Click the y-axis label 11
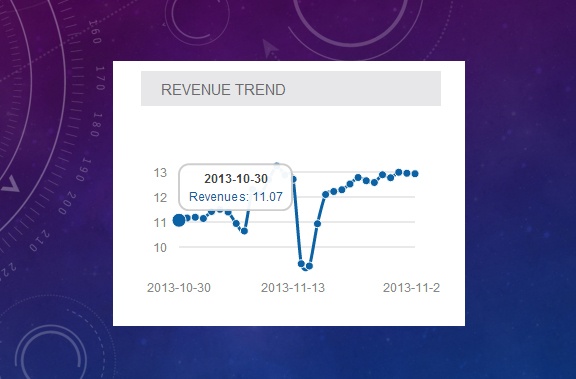This screenshot has width=576, height=379. pos(160,223)
